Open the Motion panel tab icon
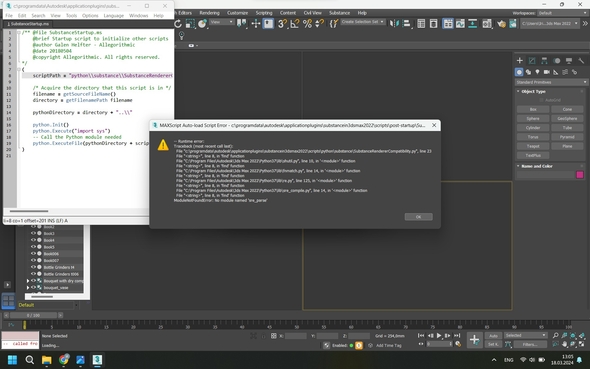 point(557,61)
